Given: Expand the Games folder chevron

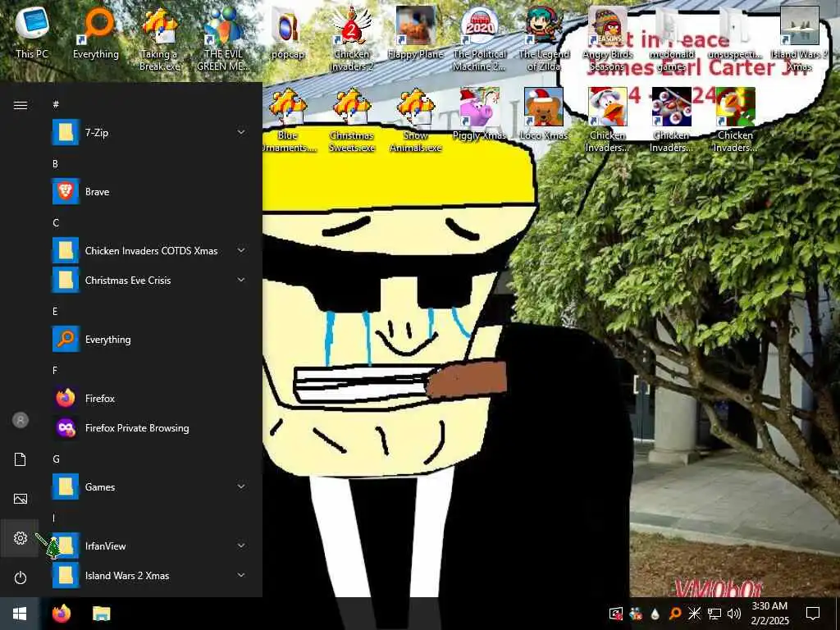Looking at the screenshot, I should pyautogui.click(x=241, y=486).
